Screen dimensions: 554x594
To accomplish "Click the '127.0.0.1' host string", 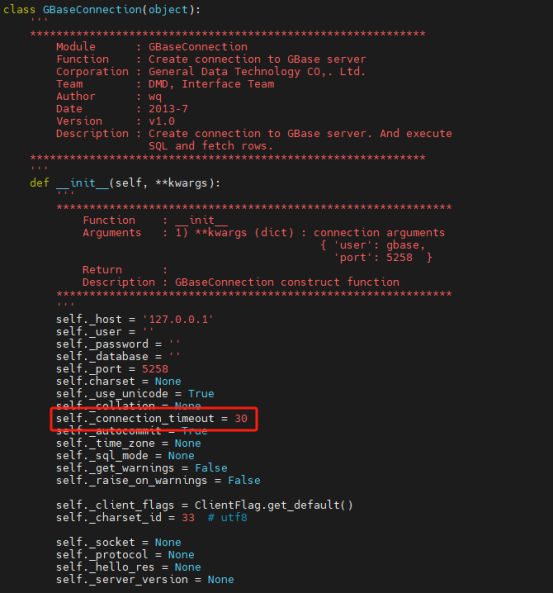I will click(178, 319).
